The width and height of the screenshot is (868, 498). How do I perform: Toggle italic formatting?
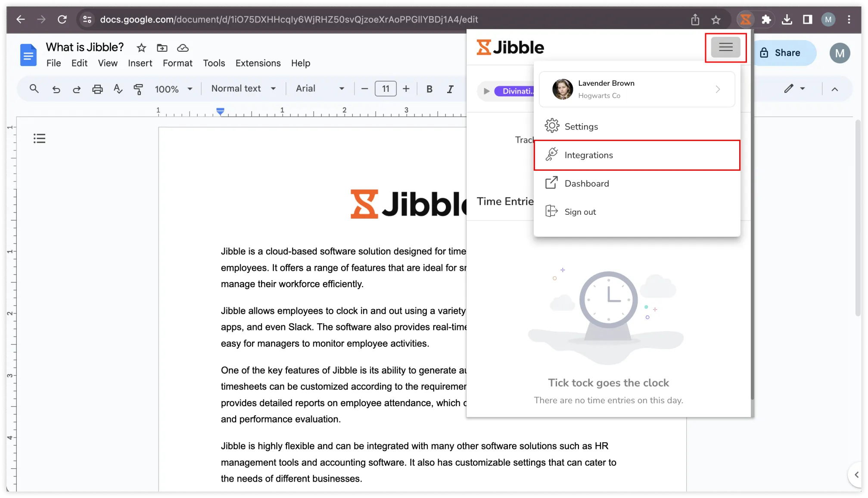450,89
